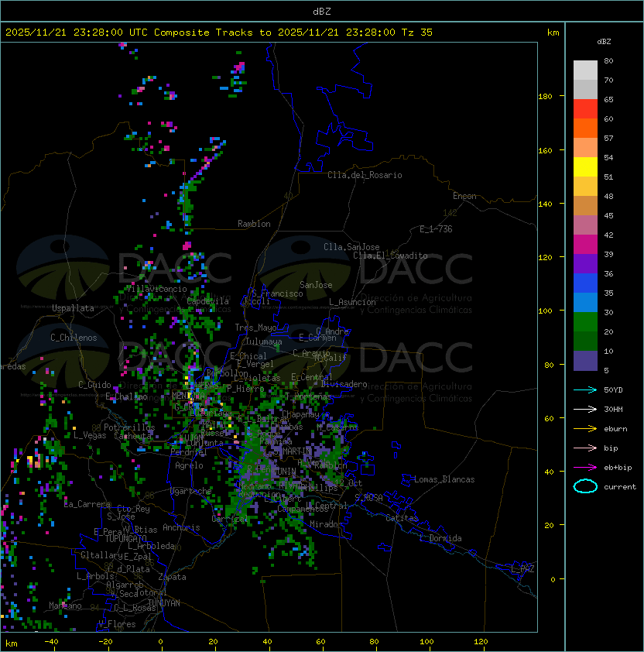
Task: Click the 'Ugarteche' map label
Action: pos(191,491)
